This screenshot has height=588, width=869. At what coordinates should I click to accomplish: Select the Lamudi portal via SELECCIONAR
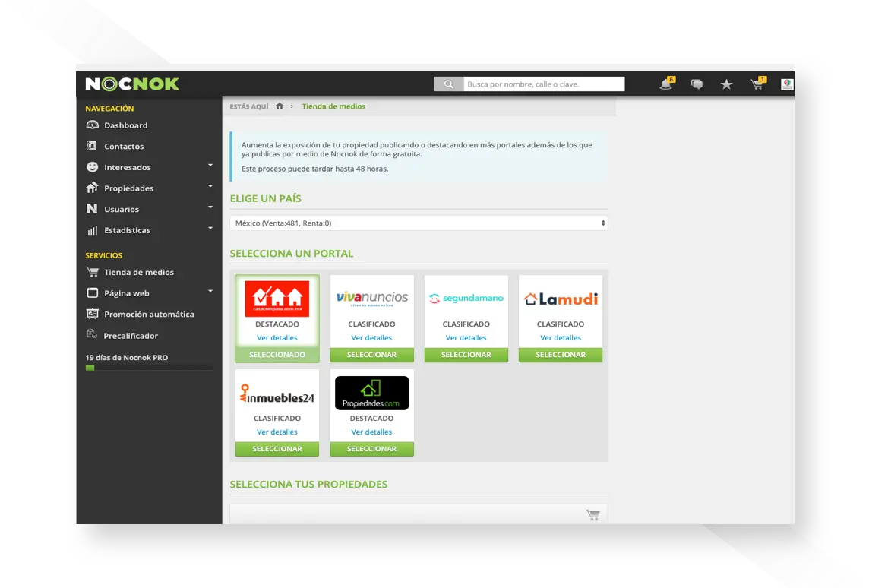click(x=561, y=355)
